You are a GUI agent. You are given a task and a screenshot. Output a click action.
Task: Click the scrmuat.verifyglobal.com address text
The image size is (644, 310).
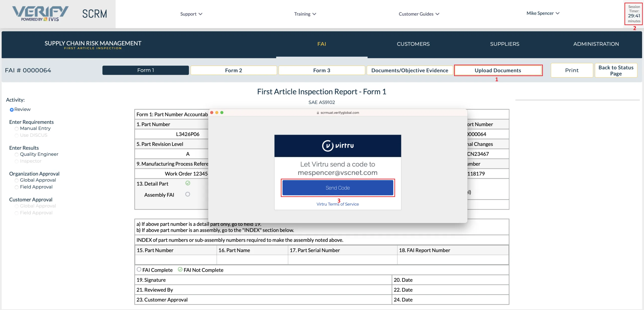340,113
